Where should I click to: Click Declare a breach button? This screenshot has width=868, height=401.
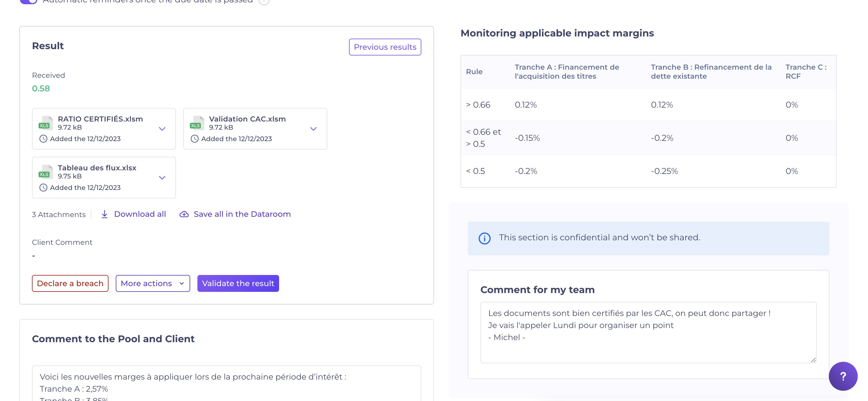pyautogui.click(x=70, y=283)
